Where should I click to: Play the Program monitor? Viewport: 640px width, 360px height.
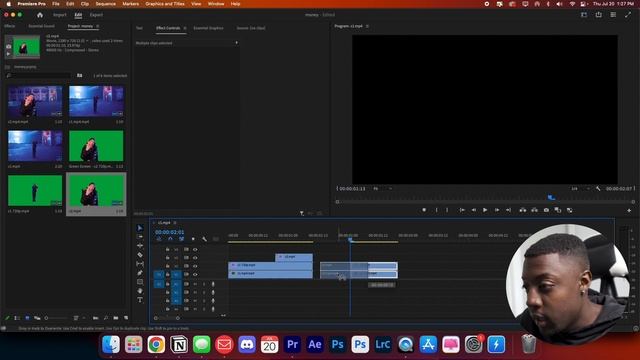pyautogui.click(x=485, y=210)
